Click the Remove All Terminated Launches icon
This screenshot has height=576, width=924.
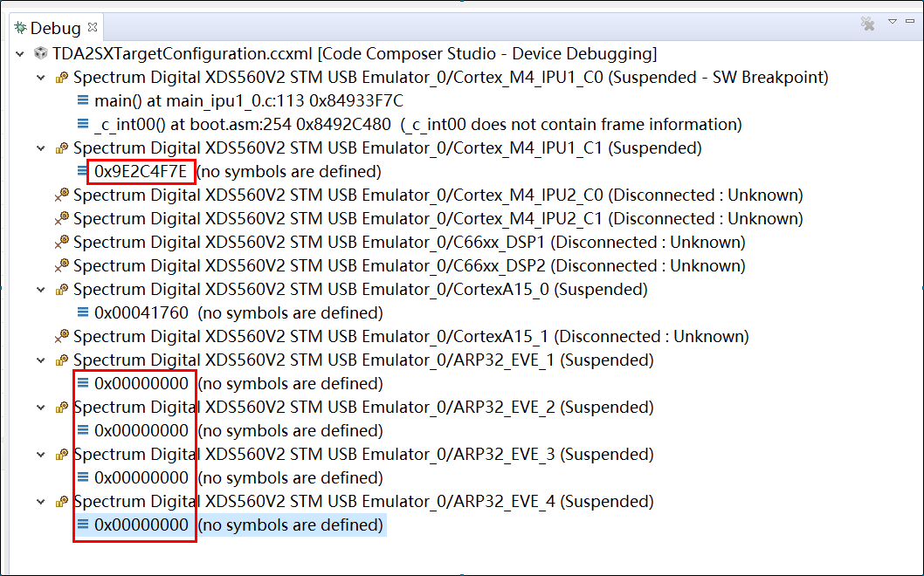click(867, 25)
